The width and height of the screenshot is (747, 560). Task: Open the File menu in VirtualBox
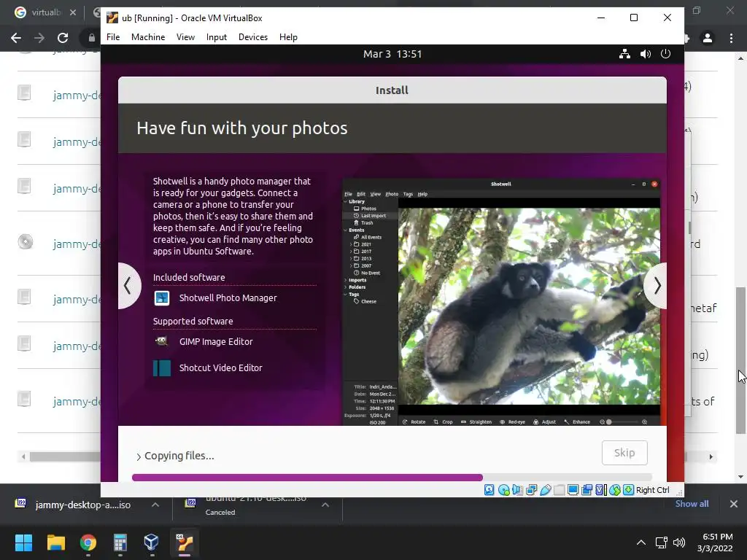(x=113, y=37)
